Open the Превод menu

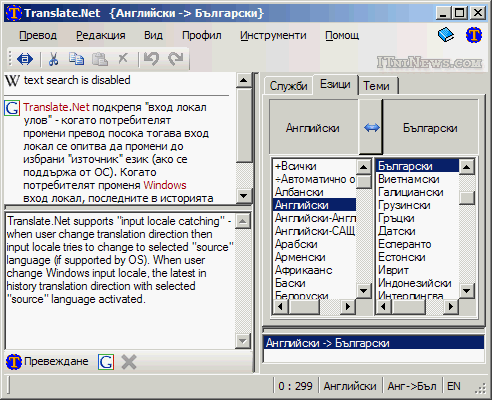coord(38,35)
